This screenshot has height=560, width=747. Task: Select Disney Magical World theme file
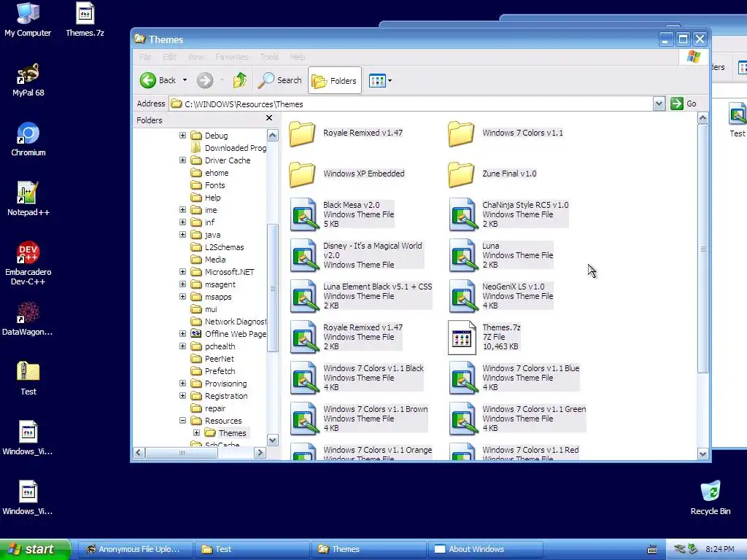(356, 255)
